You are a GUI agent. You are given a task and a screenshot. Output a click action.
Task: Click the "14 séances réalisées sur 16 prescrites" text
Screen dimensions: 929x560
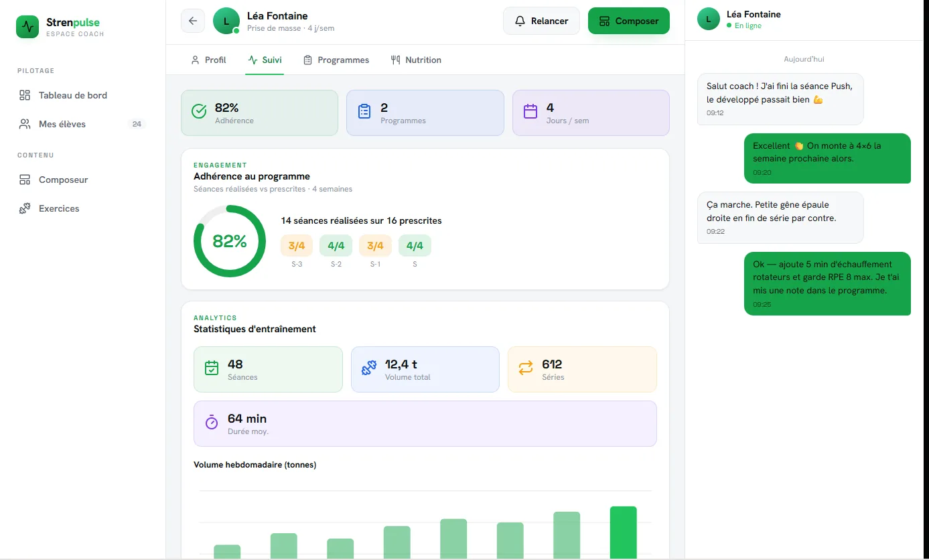tap(362, 220)
